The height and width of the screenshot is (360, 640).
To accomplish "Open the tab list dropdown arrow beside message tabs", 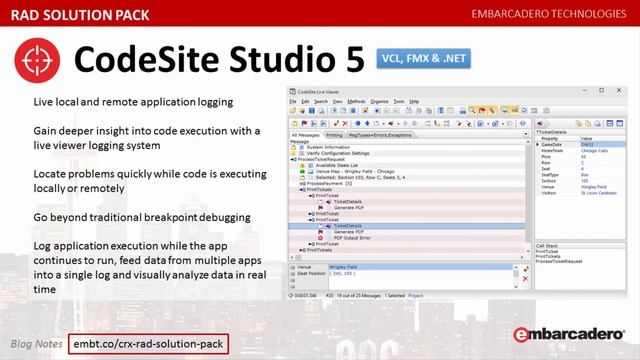I will [526, 134].
